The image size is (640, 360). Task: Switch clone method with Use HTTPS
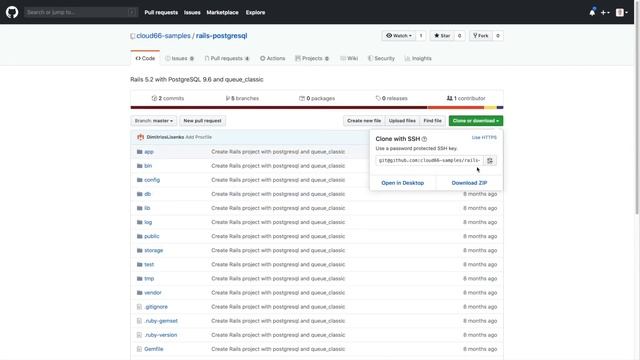pyautogui.click(x=484, y=138)
